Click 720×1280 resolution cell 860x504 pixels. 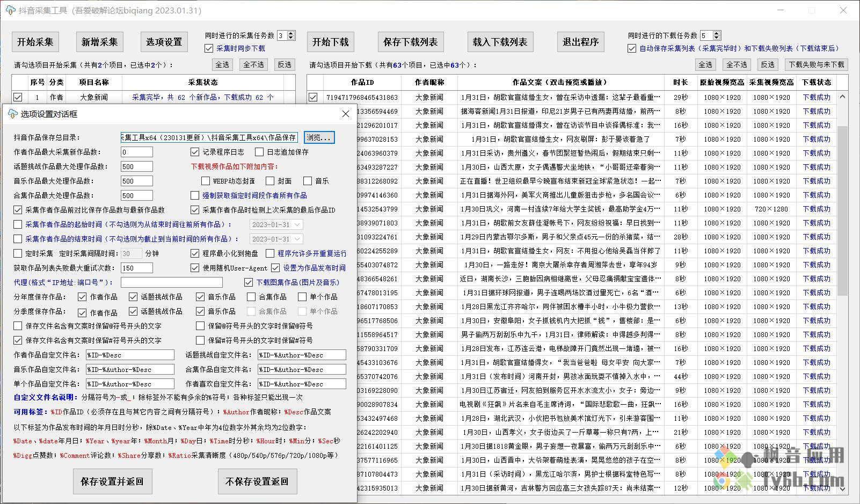point(771,209)
